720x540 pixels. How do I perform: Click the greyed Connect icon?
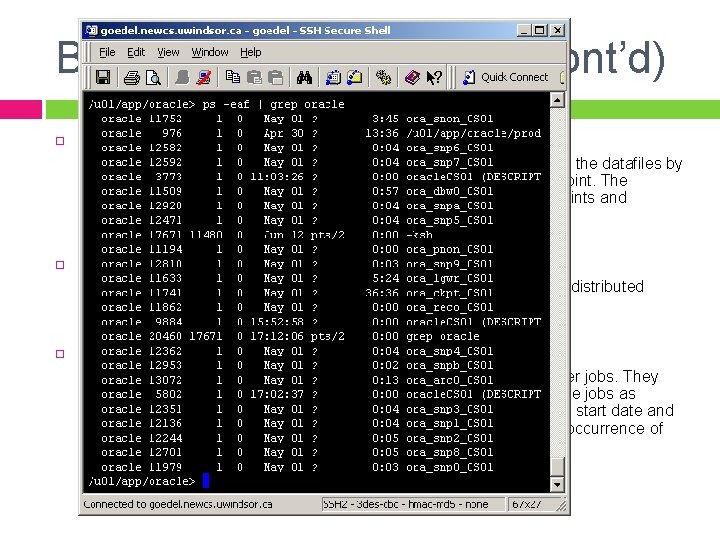(182, 77)
